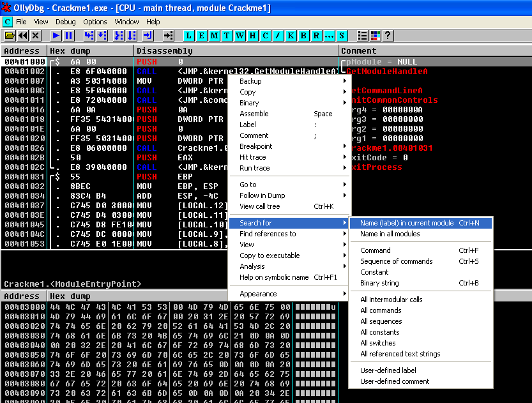532x403 pixels.
Task: Open the View menu in menu bar
Action: point(41,22)
